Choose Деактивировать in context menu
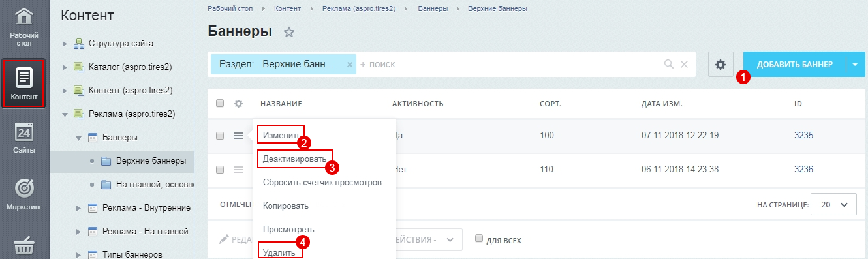This screenshot has width=868, height=259. tap(294, 159)
